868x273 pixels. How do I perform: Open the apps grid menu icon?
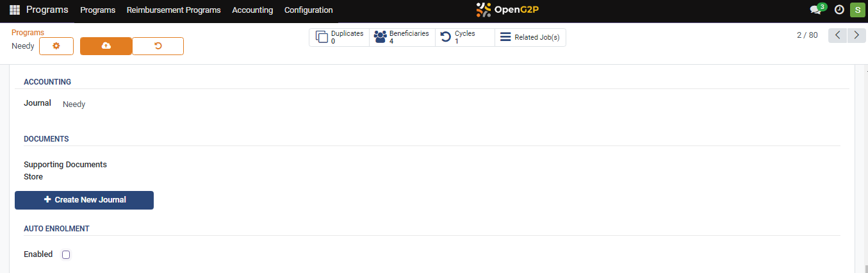(15, 10)
